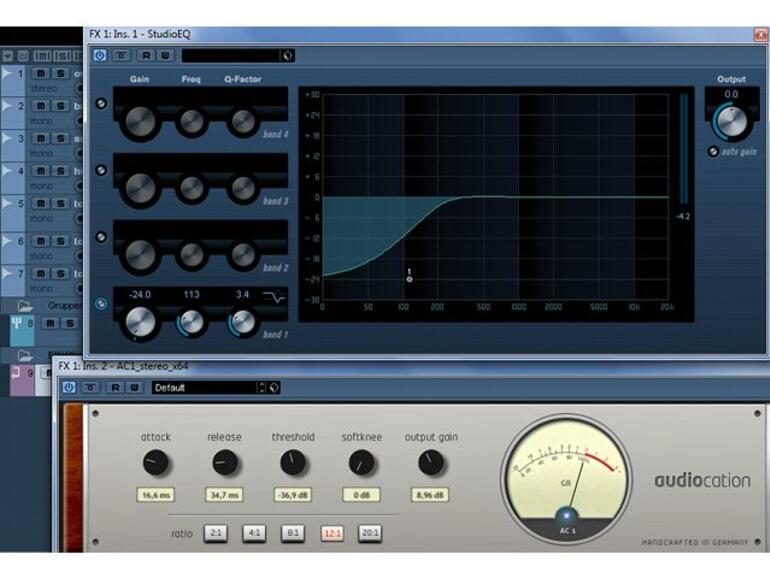Toggle AC1 plugin power button
Image resolution: width=770 pixels, height=578 pixels.
(x=69, y=387)
